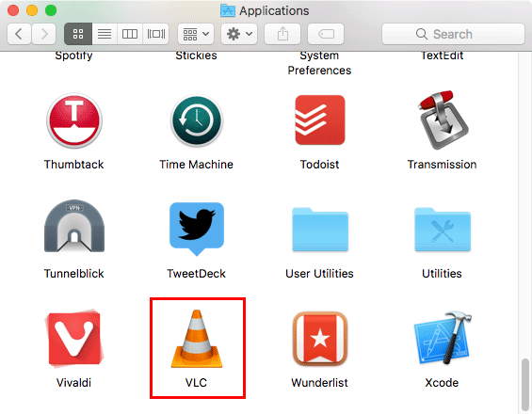
Task: Click the Thumbtack name label
Action: 74,165
